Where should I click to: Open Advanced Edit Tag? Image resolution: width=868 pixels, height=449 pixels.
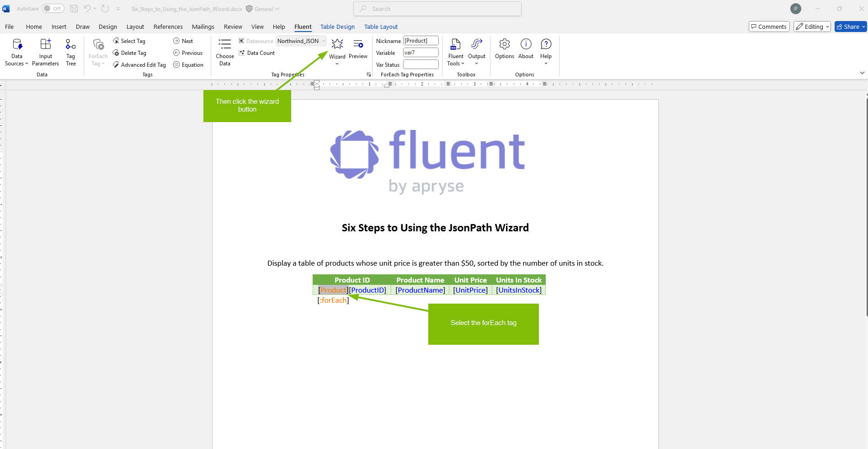tap(139, 65)
